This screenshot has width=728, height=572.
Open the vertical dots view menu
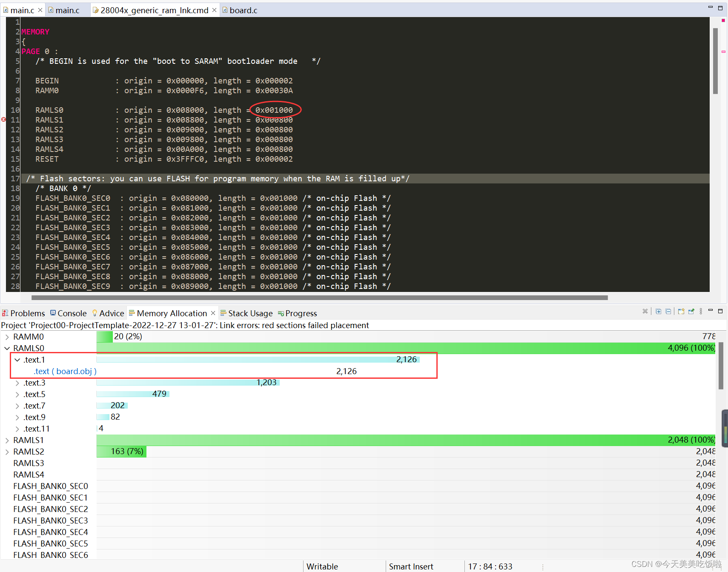tap(701, 311)
